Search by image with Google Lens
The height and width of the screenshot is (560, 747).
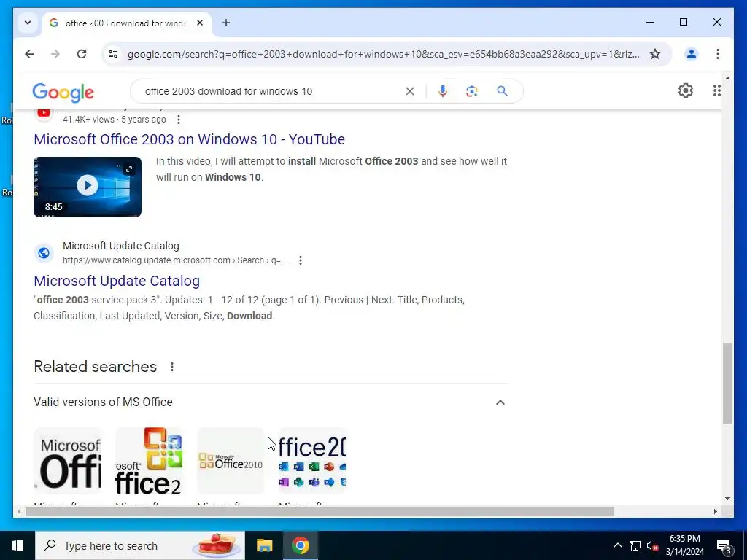click(x=472, y=91)
